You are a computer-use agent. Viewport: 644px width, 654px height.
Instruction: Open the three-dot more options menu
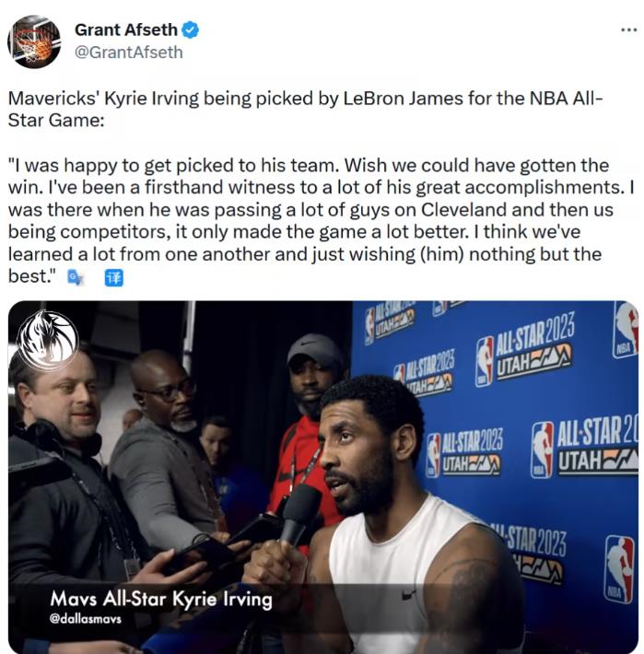click(628, 30)
